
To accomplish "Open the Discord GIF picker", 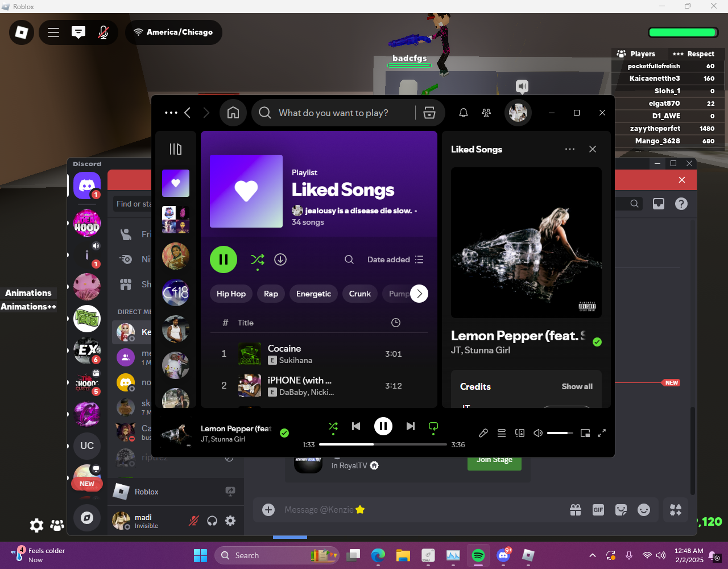I will 598,510.
